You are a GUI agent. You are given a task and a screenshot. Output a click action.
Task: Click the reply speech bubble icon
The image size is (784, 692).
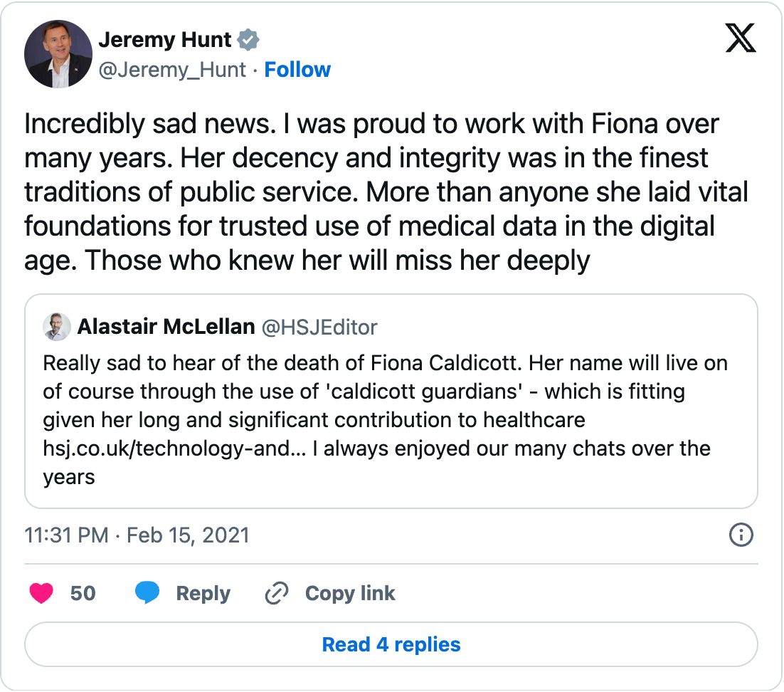tap(147, 593)
